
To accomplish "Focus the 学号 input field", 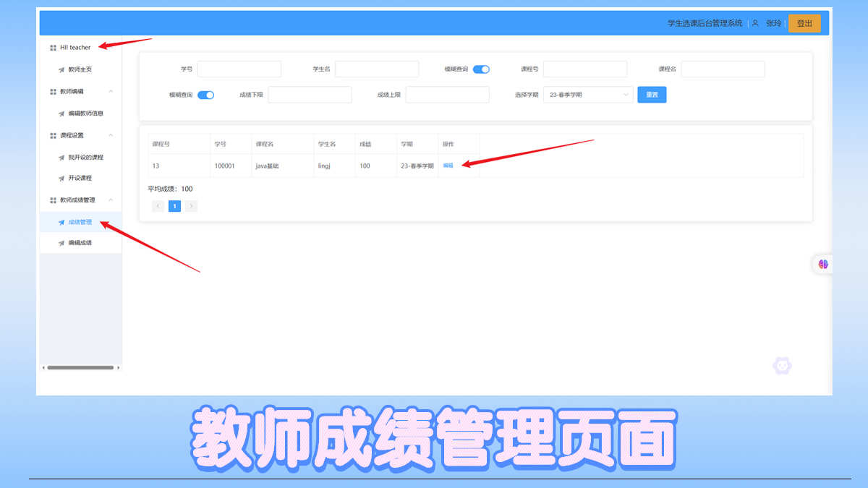I will point(239,69).
